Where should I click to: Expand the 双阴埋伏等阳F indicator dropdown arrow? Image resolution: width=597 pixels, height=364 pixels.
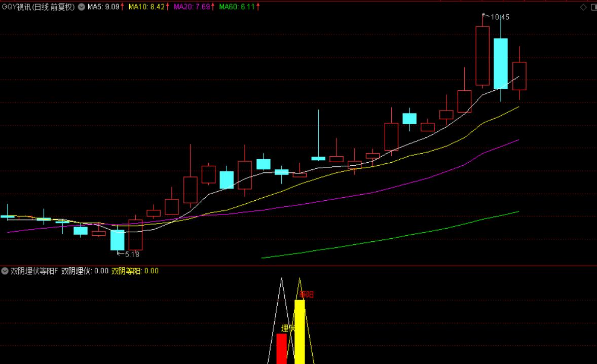(5, 271)
